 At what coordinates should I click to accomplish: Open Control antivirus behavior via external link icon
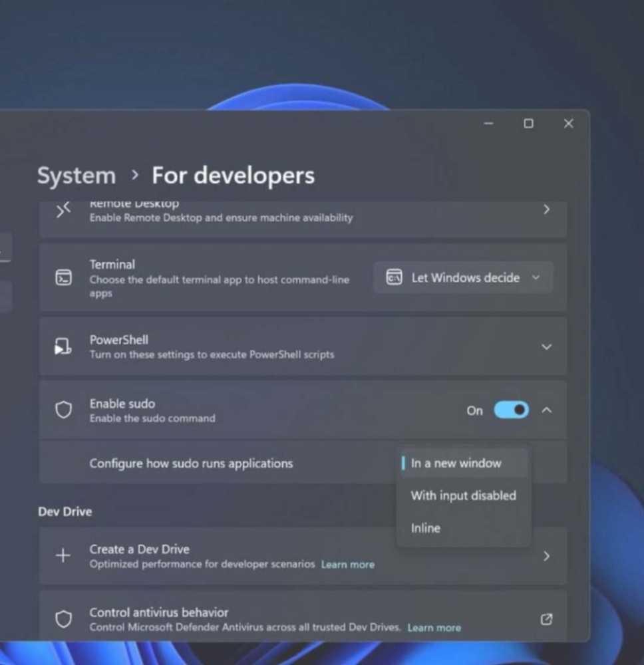tap(546, 619)
